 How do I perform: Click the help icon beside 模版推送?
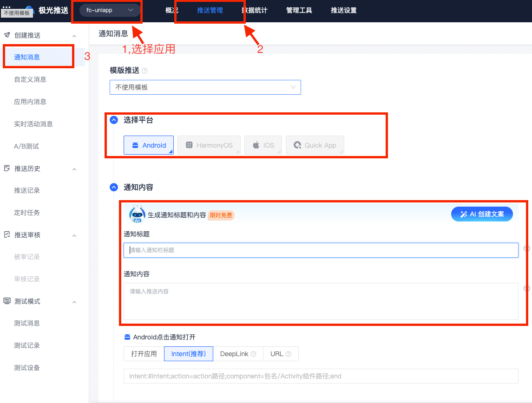(144, 71)
